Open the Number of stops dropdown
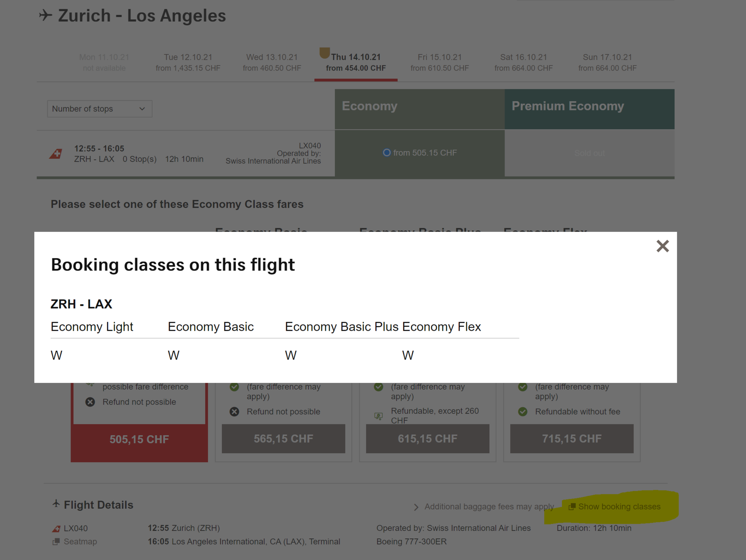Viewport: 746px width, 560px height. (x=100, y=109)
